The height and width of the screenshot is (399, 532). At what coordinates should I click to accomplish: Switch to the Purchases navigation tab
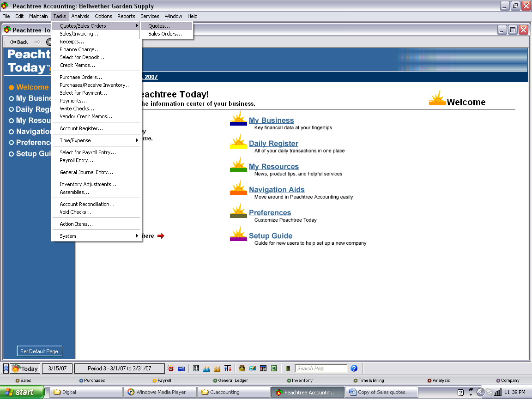[x=92, y=381]
